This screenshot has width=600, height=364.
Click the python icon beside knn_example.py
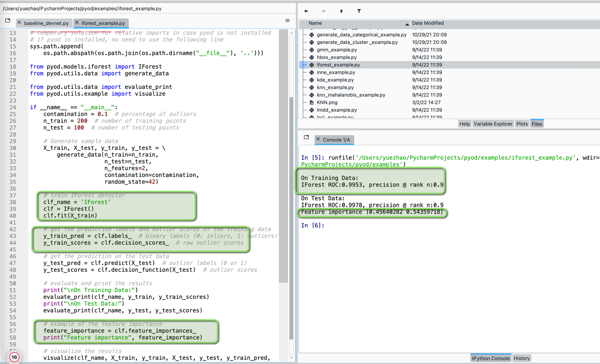(312, 87)
